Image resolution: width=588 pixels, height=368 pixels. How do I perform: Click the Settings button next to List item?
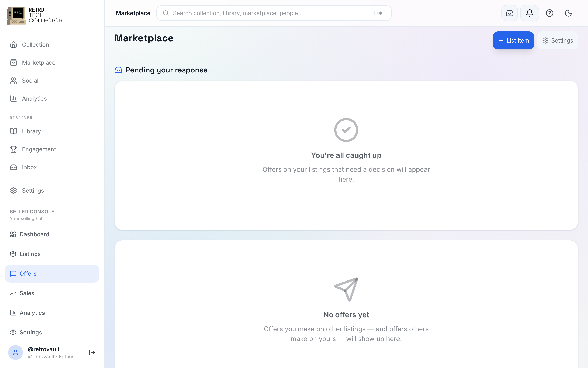[x=558, y=40]
